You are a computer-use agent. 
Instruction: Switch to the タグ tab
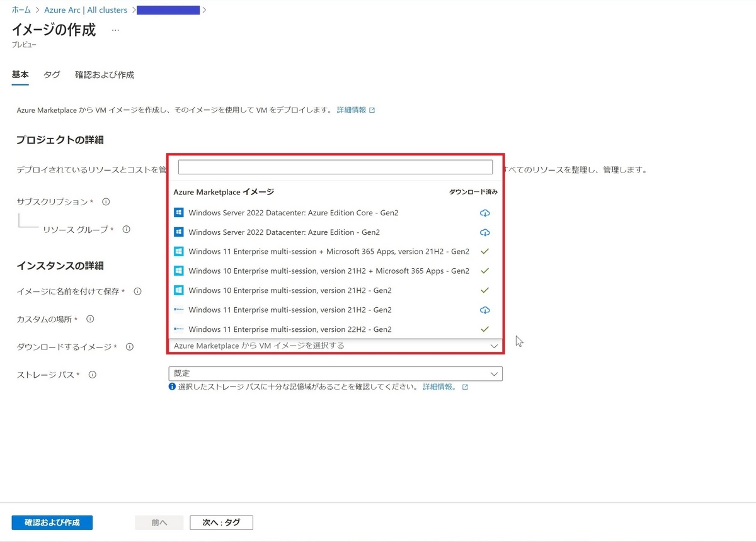(52, 75)
